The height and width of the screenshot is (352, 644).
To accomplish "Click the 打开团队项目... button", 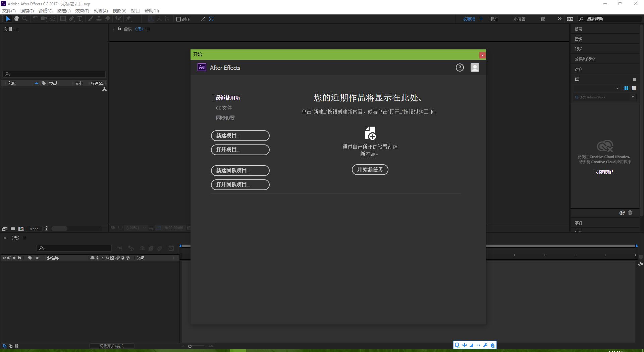I will (x=240, y=185).
